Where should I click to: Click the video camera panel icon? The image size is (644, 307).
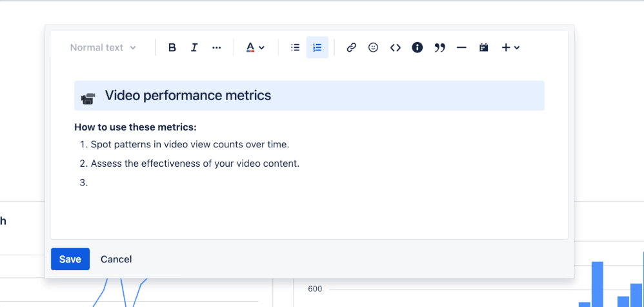pyautogui.click(x=88, y=98)
